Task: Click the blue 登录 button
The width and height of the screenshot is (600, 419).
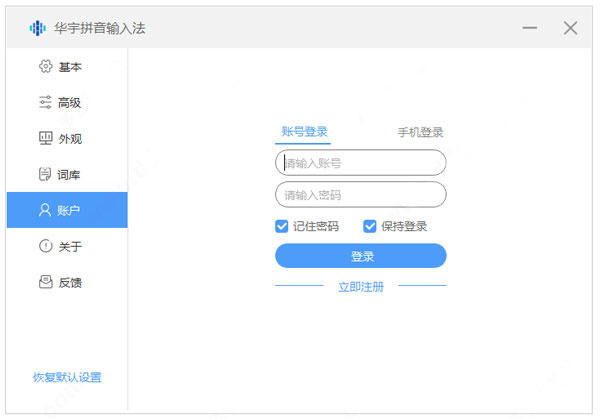Action: (x=360, y=256)
